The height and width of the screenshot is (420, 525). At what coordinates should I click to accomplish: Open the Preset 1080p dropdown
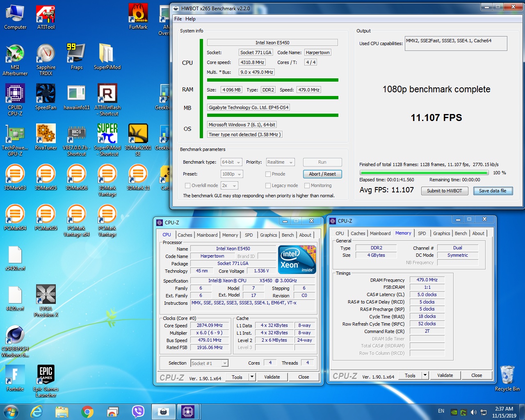(232, 174)
